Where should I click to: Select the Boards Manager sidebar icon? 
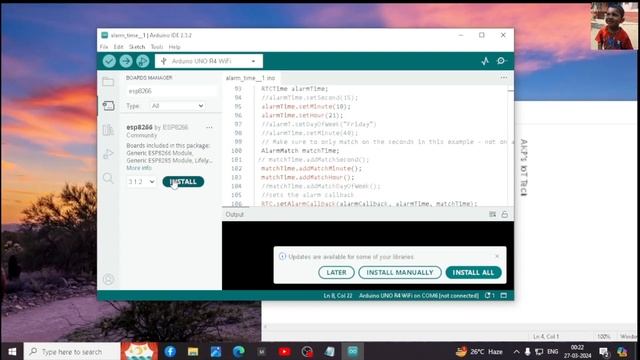point(108,106)
